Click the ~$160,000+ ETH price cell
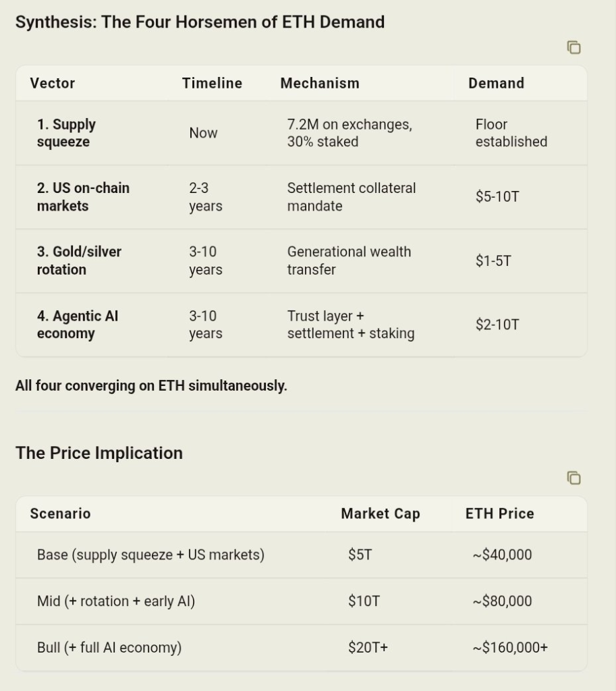The height and width of the screenshot is (691, 616). pos(510,648)
